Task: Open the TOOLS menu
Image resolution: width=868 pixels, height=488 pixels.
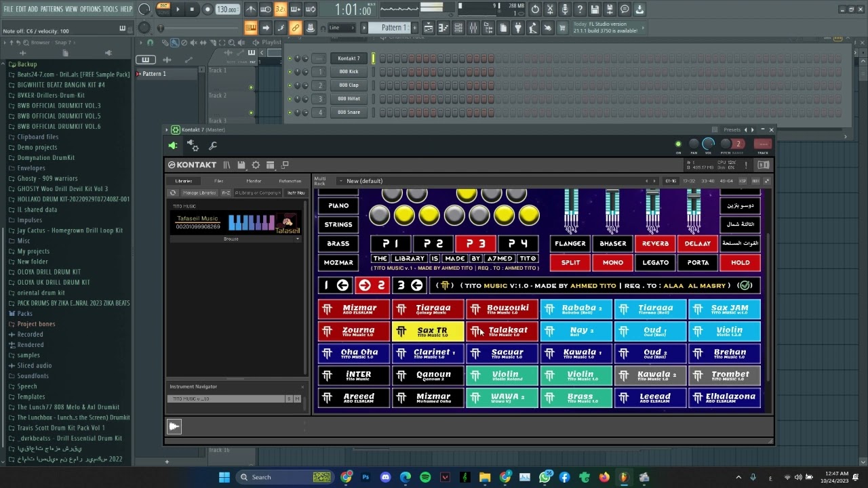Action: [x=110, y=9]
